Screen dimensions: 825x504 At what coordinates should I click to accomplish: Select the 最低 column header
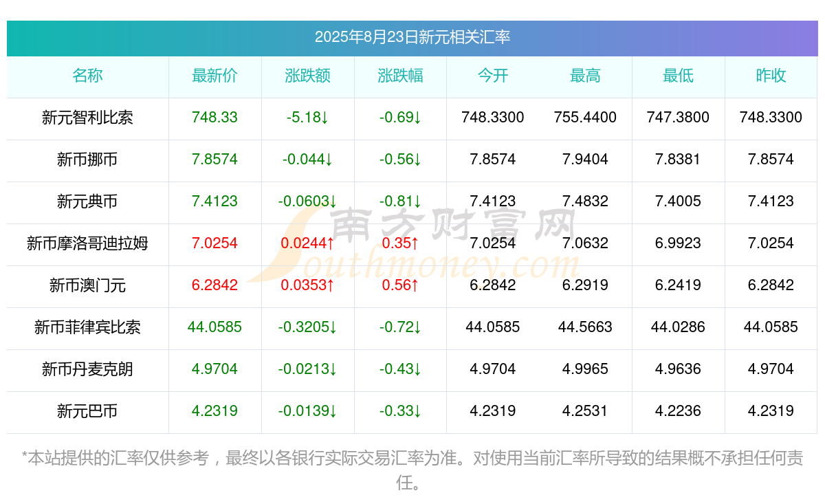[678, 76]
